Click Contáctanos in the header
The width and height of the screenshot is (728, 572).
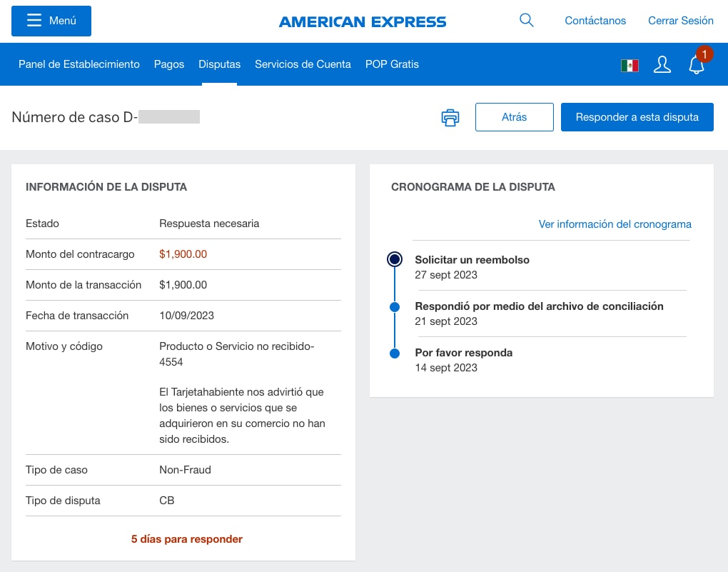click(x=595, y=21)
